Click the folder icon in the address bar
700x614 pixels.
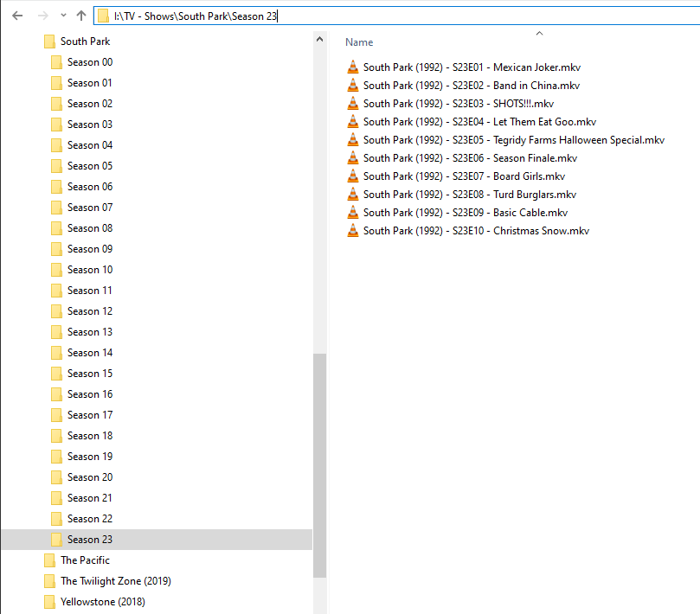(x=103, y=16)
